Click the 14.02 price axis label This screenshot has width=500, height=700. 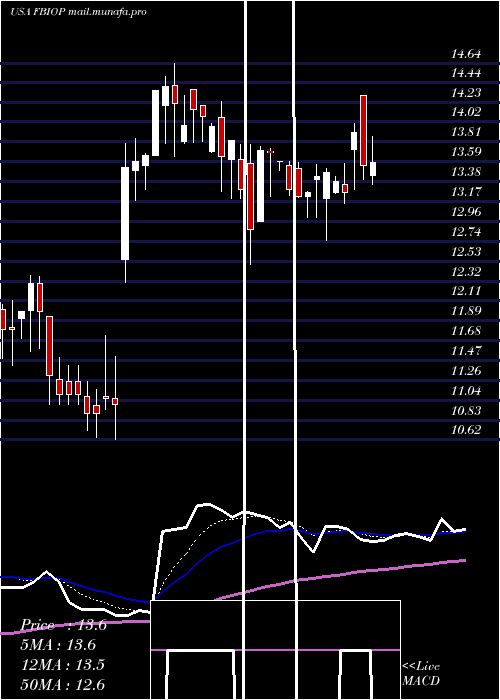pyautogui.click(x=466, y=112)
